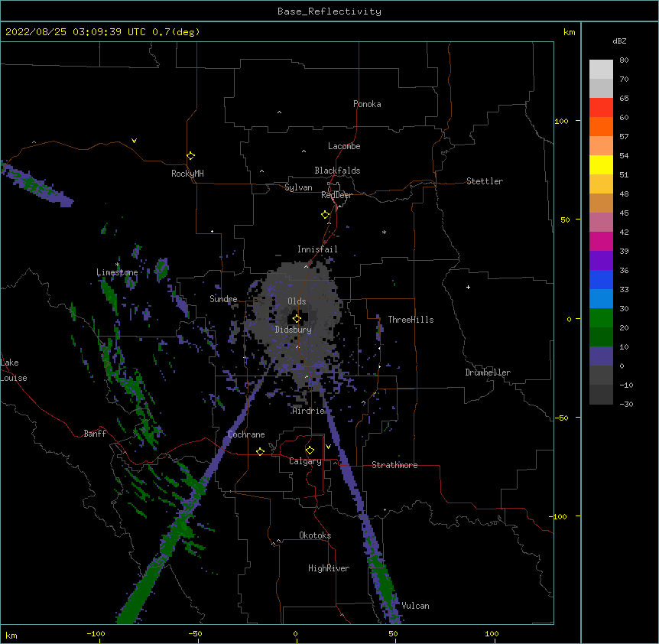Click the Airdrie label
659x644 pixels.
309,411
